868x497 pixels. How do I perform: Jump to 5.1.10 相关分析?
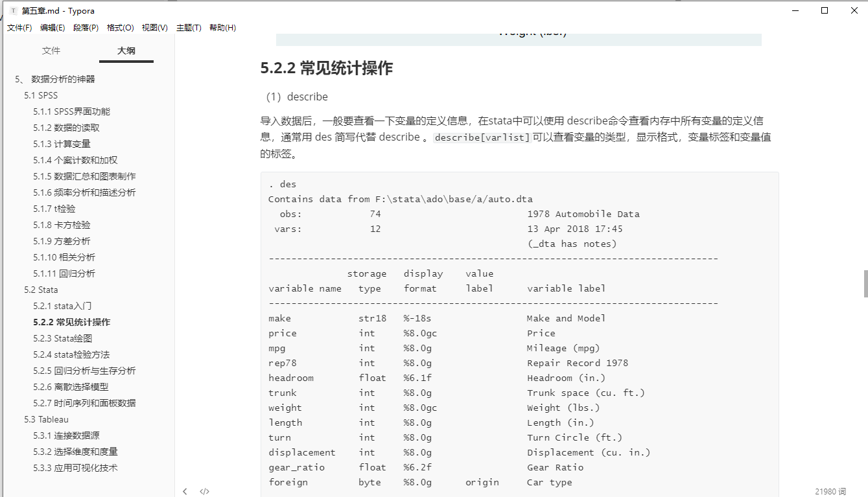(x=64, y=257)
